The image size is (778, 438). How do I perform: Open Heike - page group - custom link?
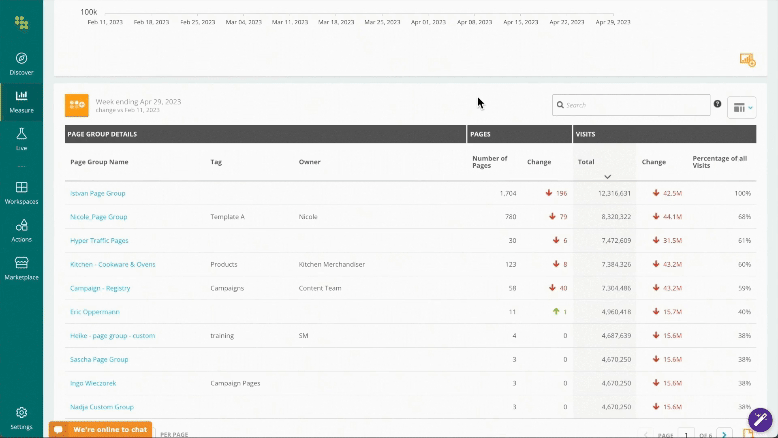click(x=113, y=336)
